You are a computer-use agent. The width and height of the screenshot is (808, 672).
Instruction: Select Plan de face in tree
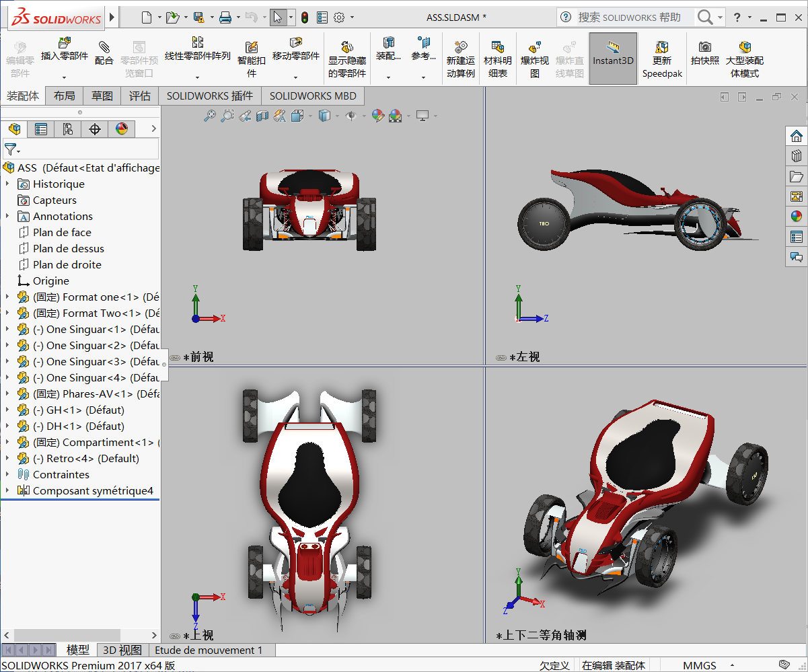[62, 232]
